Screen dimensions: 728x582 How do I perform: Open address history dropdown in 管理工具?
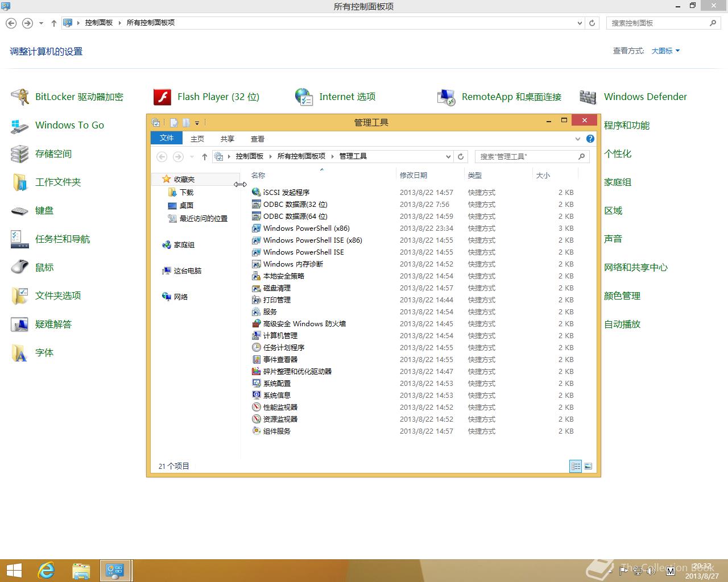click(448, 156)
